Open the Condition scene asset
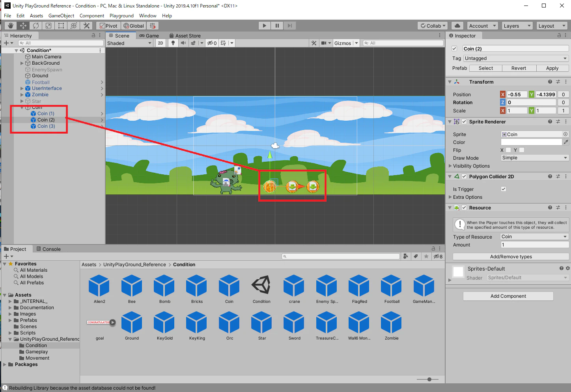 tap(261, 289)
